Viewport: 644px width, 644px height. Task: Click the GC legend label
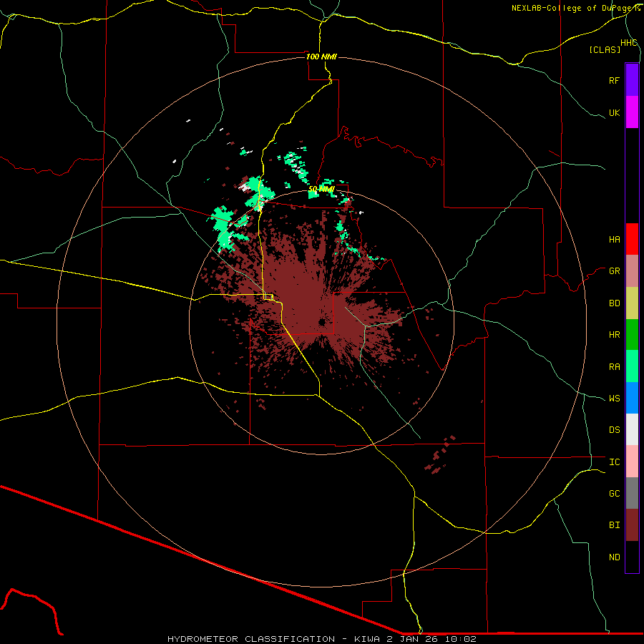pos(614,493)
